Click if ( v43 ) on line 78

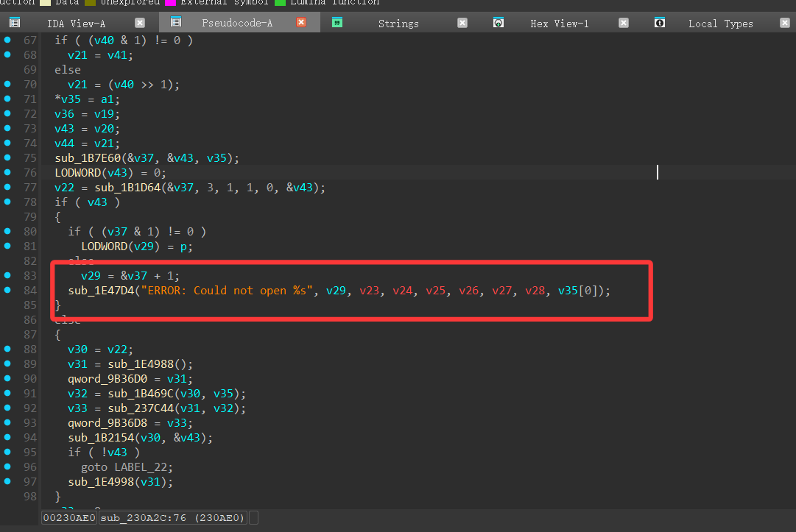(x=88, y=202)
